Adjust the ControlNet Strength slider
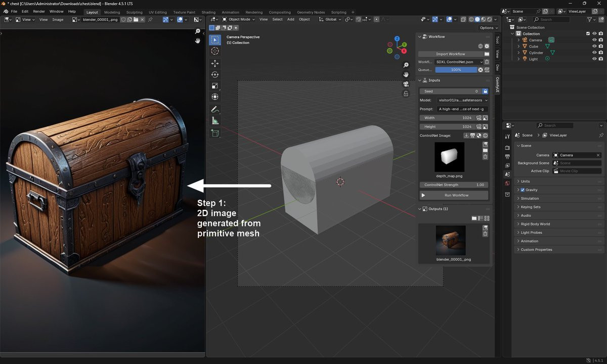Screen dimensions: 607x364 coord(454,185)
